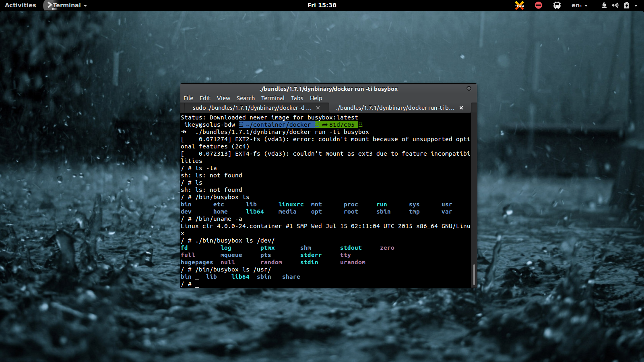
Task: Click the sbin entry in /usr listing
Action: coord(264,277)
